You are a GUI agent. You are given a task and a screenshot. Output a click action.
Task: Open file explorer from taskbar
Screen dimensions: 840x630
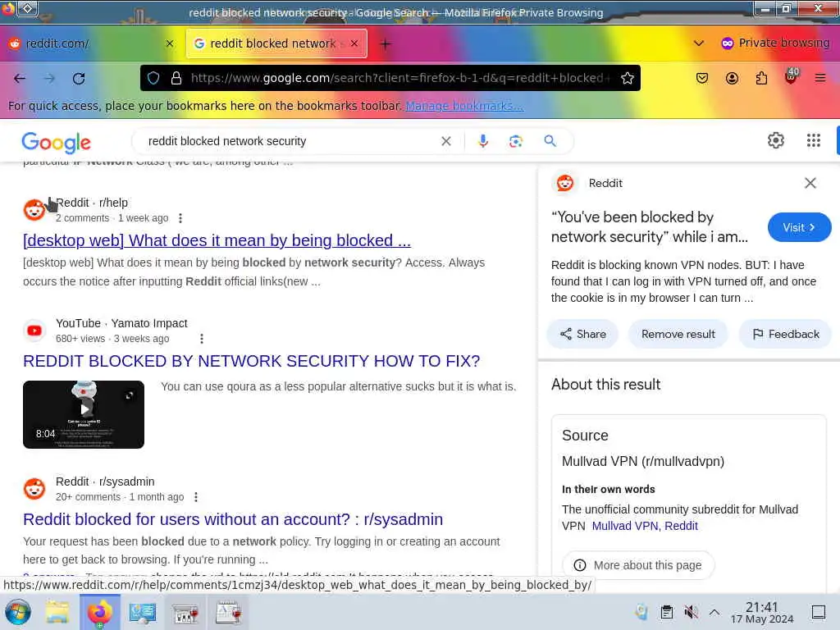57,612
